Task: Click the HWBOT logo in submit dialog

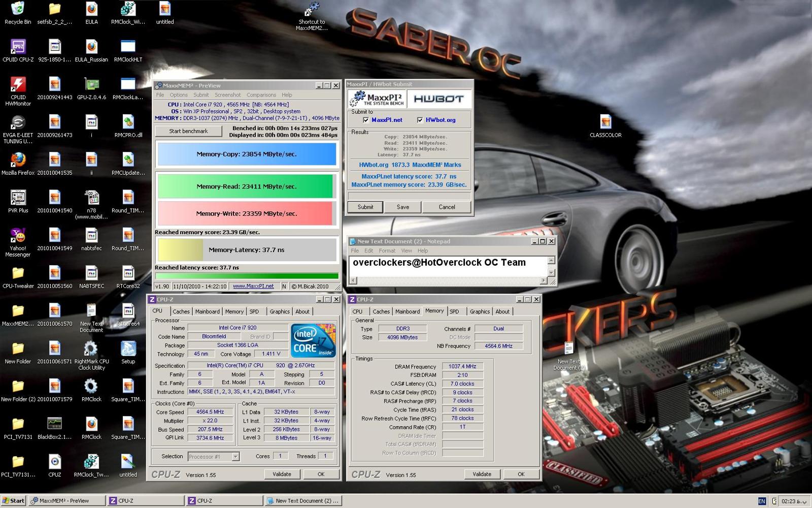Action: (x=438, y=99)
